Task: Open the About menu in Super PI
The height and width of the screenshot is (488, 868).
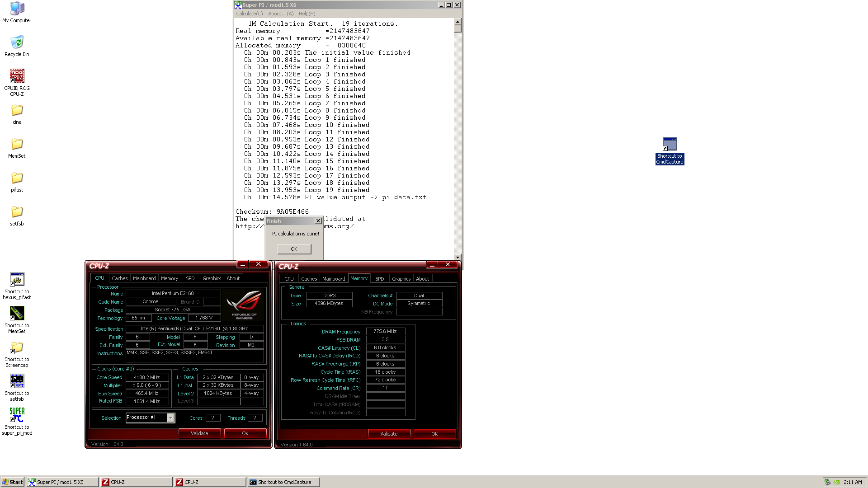Action: click(x=280, y=14)
